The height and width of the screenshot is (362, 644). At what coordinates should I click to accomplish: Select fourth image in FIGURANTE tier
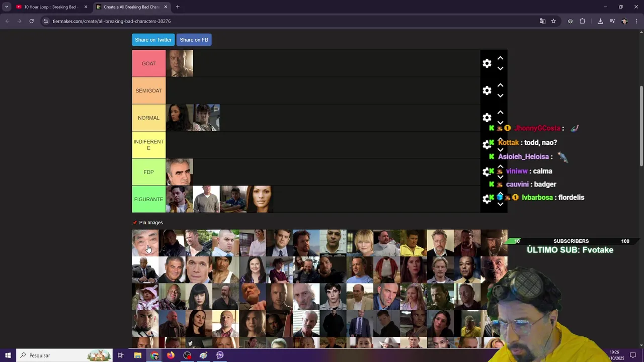click(x=261, y=199)
